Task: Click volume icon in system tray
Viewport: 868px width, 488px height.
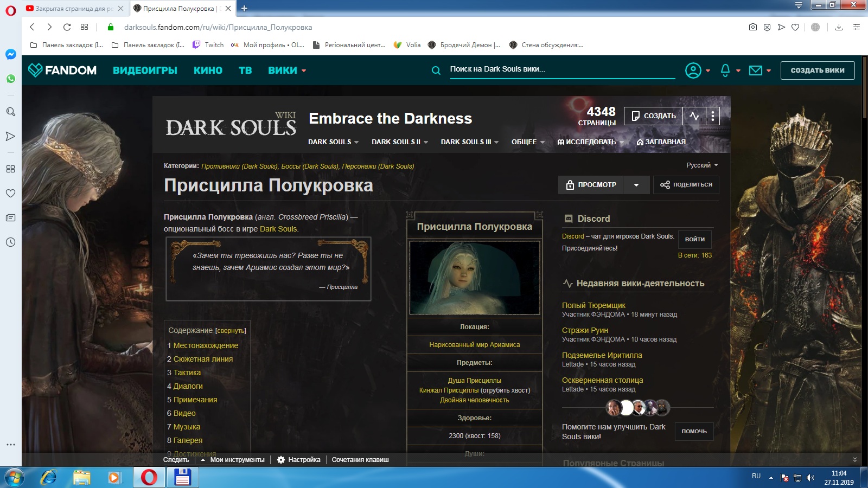Action: coord(810,477)
